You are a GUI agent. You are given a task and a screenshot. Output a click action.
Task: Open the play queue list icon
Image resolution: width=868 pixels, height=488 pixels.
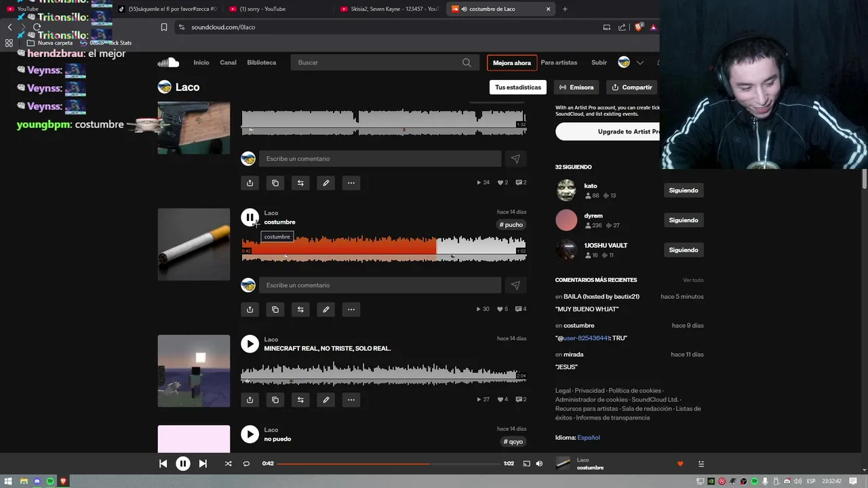pyautogui.click(x=701, y=464)
